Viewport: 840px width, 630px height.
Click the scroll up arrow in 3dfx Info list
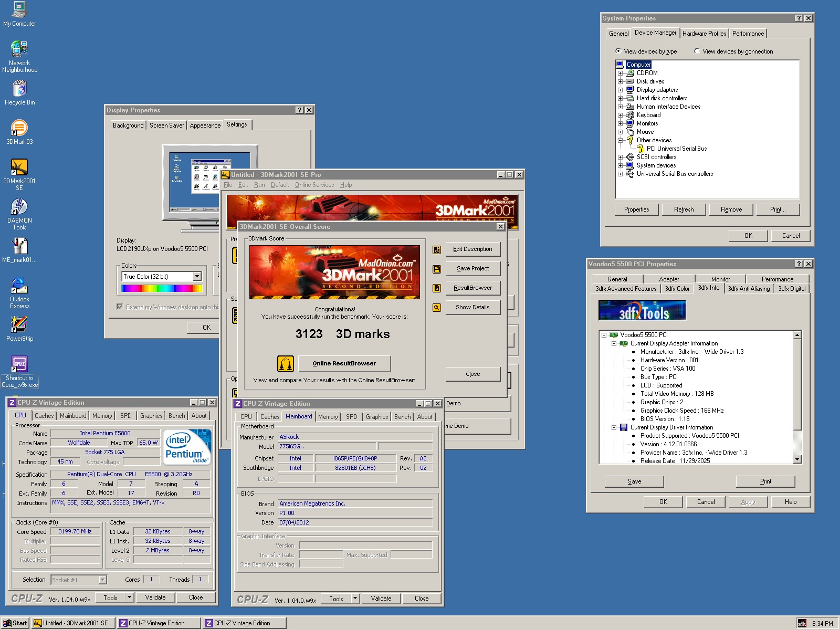[797, 335]
